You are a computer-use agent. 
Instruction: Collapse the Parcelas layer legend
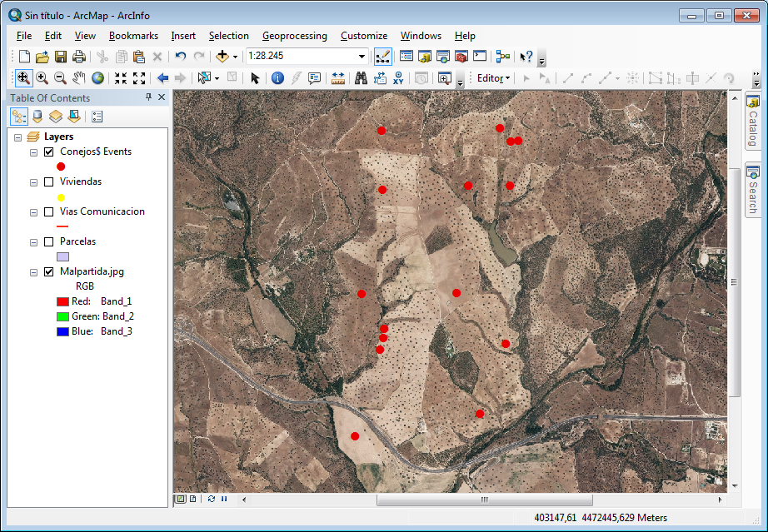[x=33, y=242]
